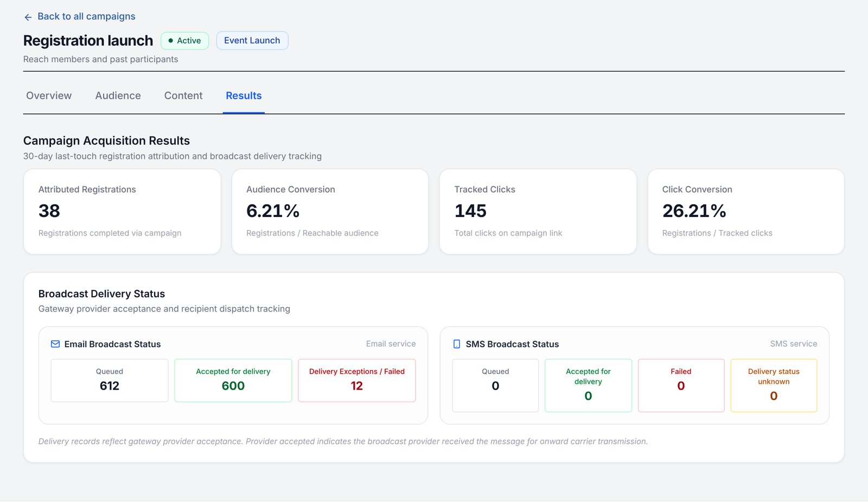Open the Audience tab

click(118, 96)
